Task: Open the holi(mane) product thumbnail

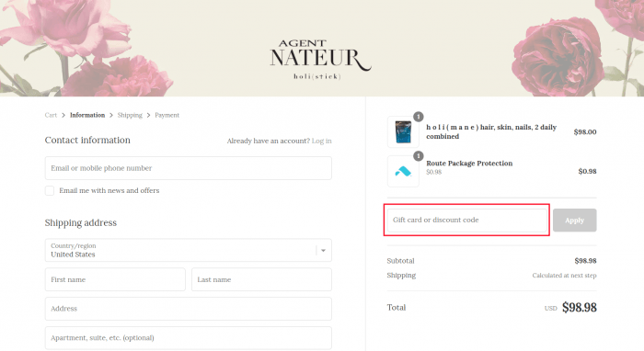Action: [x=403, y=131]
